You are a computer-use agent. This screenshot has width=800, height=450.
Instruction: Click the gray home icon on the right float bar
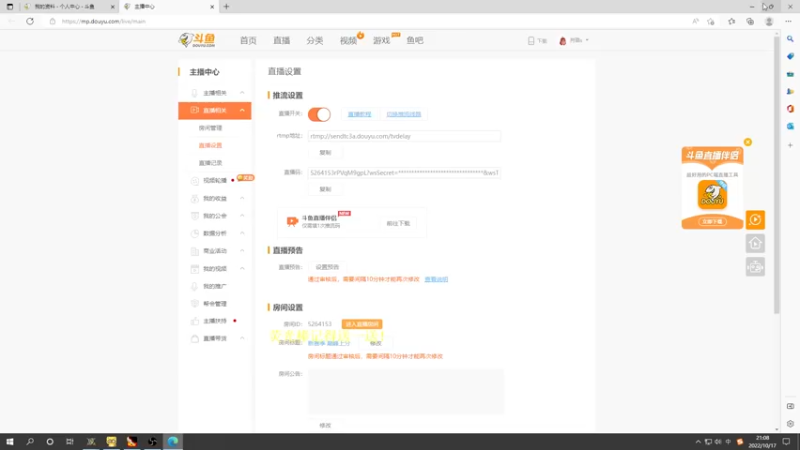pos(755,243)
